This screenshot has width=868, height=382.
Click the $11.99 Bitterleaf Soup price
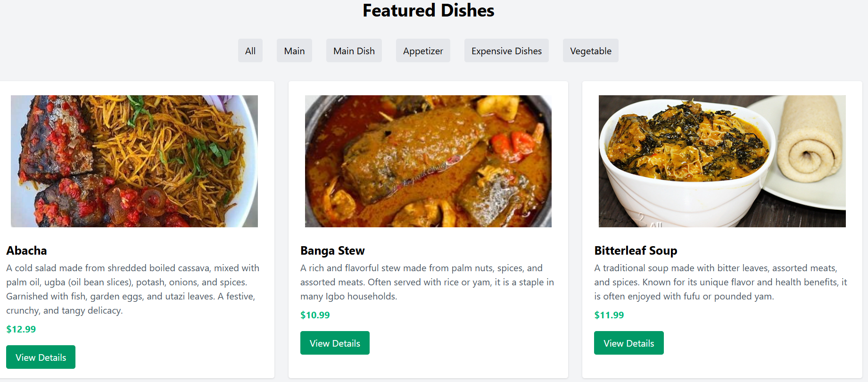[609, 315]
